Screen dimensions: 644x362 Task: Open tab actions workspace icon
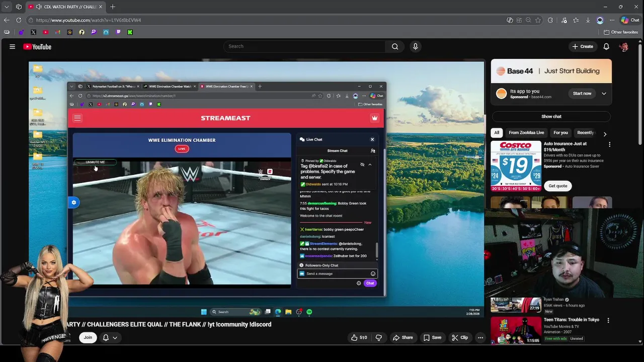point(19,7)
